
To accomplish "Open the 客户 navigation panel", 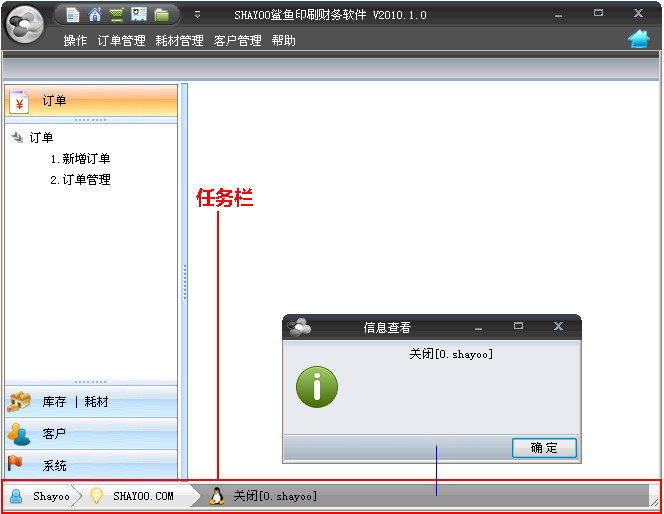I will coord(91,434).
